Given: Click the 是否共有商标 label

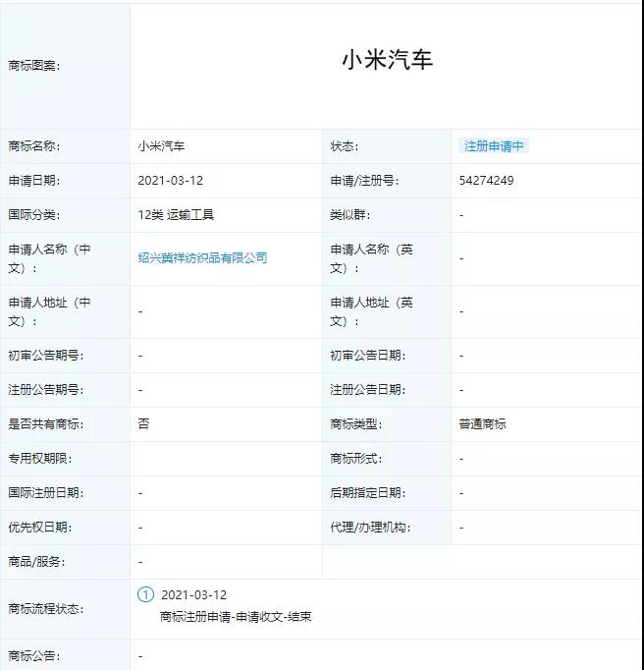Looking at the screenshot, I should [x=46, y=423].
